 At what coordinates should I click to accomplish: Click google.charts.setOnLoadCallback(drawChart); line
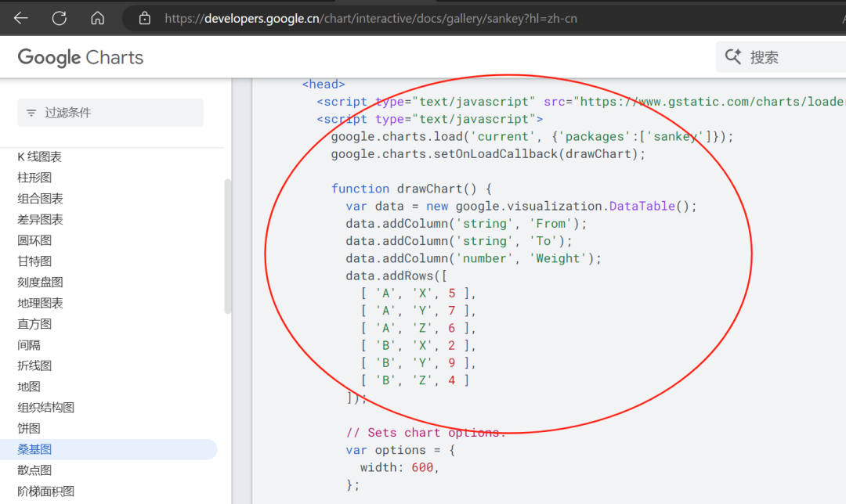click(x=488, y=153)
